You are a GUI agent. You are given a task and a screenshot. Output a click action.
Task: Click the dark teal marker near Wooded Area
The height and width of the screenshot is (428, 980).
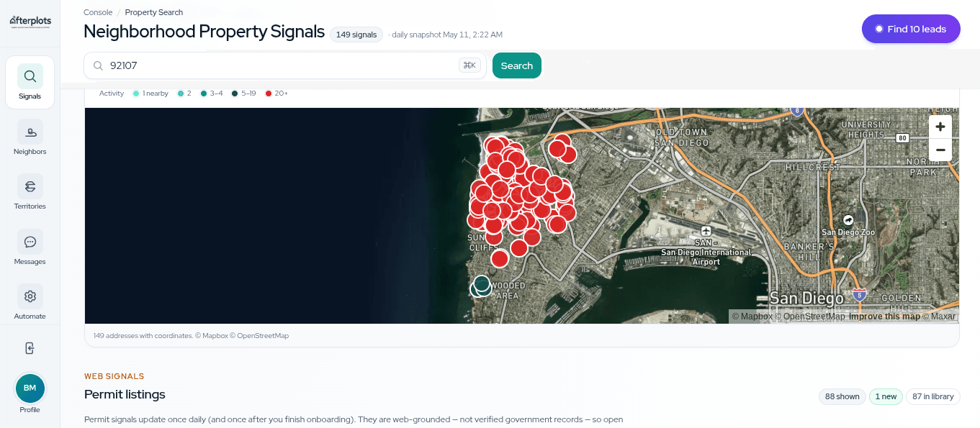click(482, 283)
